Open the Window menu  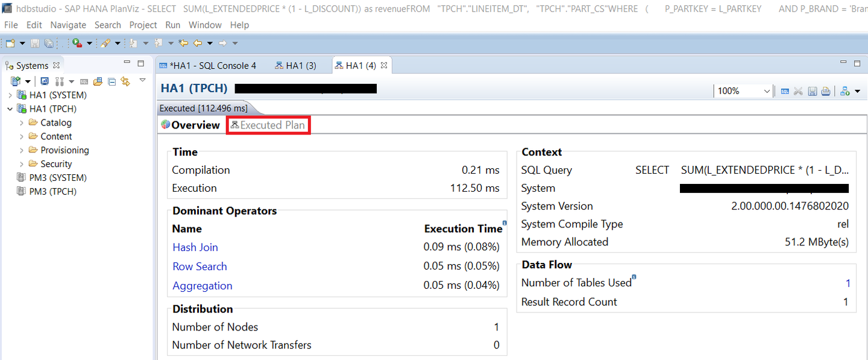point(205,25)
